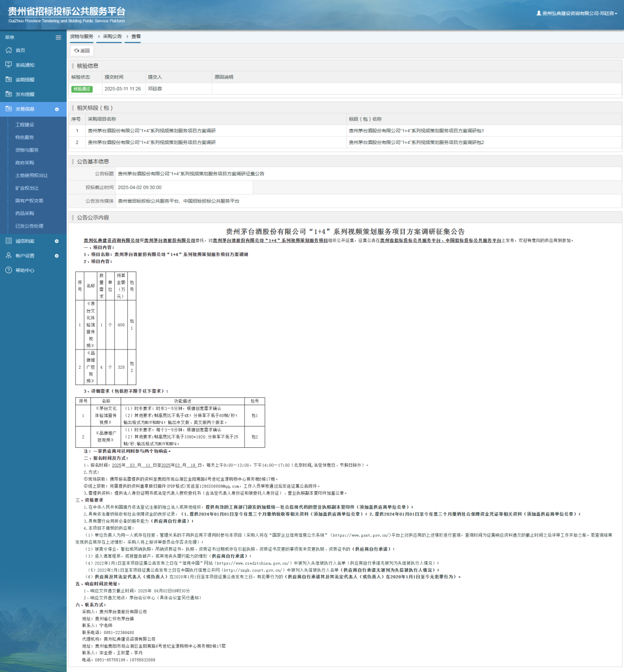This screenshot has width=624, height=672.
Task: Open the 帐户设置 person icon
Action: [x=8, y=255]
